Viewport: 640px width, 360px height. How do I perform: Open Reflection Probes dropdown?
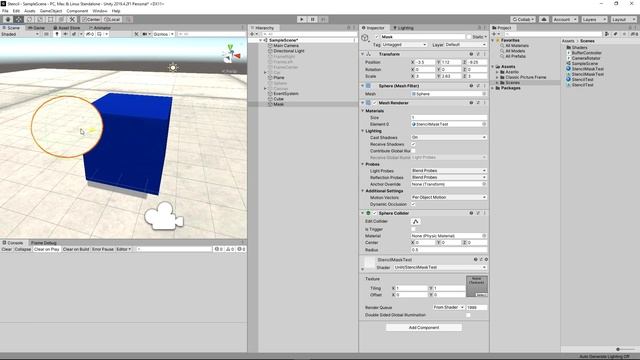(x=449, y=178)
